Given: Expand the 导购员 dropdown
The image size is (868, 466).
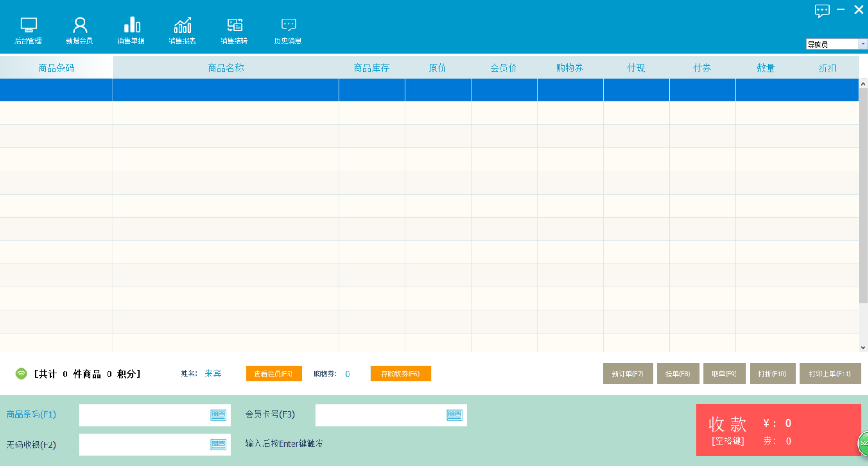Looking at the screenshot, I should coord(863,44).
